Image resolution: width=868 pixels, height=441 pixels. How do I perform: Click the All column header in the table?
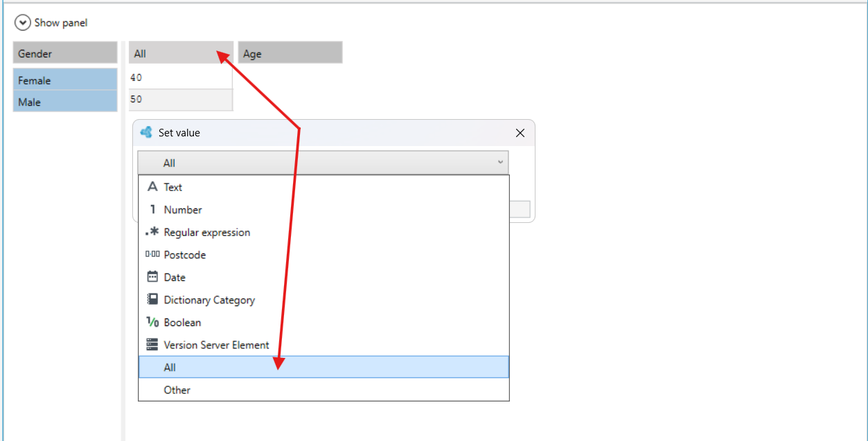(x=181, y=53)
